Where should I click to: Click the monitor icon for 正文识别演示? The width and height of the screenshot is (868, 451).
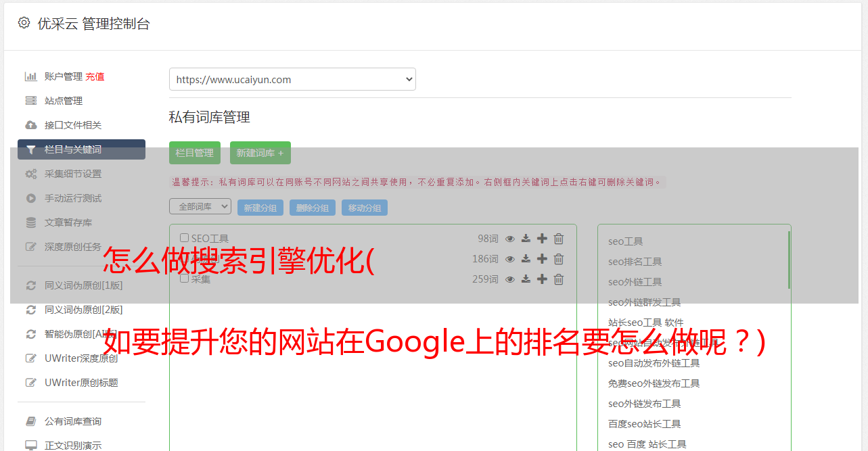coord(31,446)
